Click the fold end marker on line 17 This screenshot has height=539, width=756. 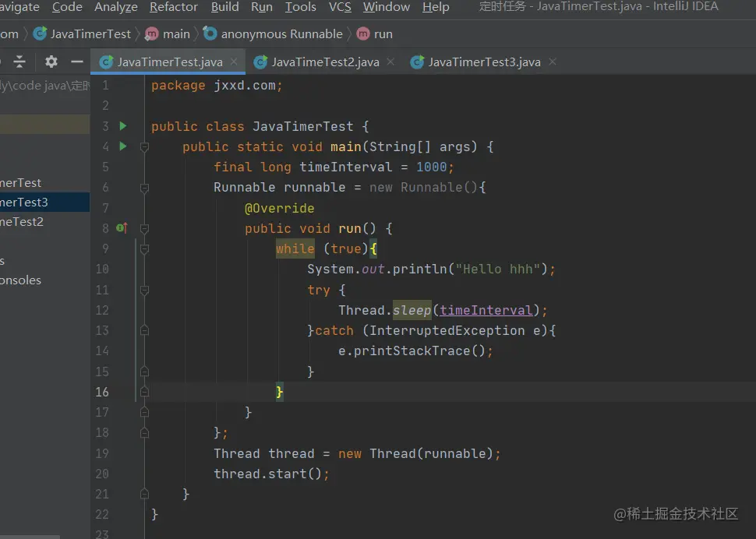coord(144,412)
